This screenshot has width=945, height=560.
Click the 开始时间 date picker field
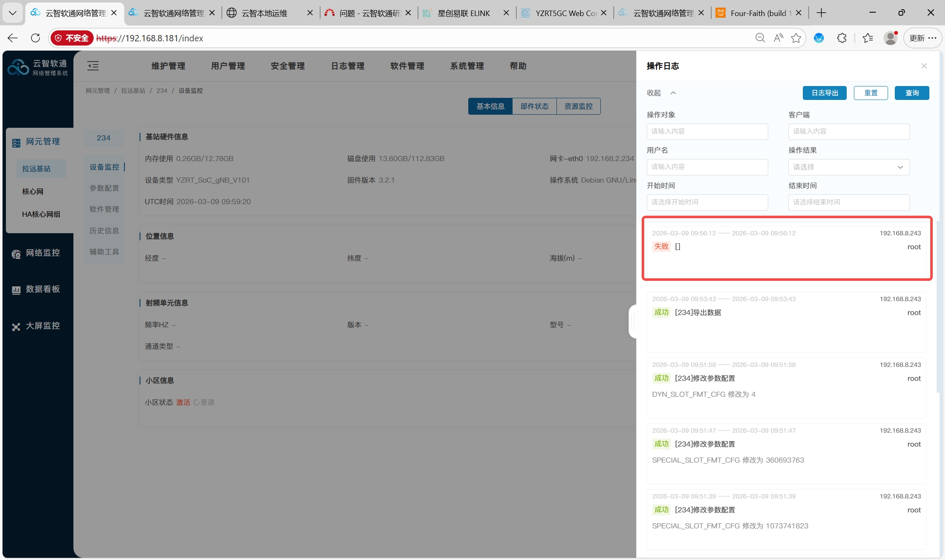pos(707,202)
